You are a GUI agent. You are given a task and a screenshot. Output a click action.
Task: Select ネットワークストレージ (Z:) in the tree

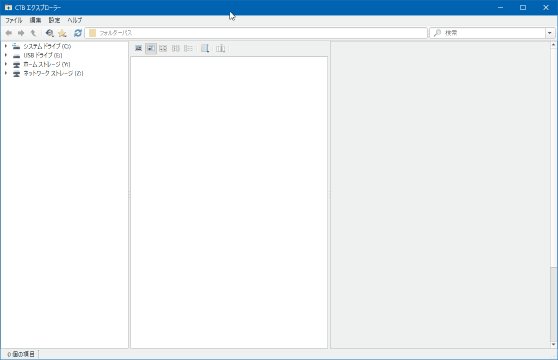click(53, 73)
